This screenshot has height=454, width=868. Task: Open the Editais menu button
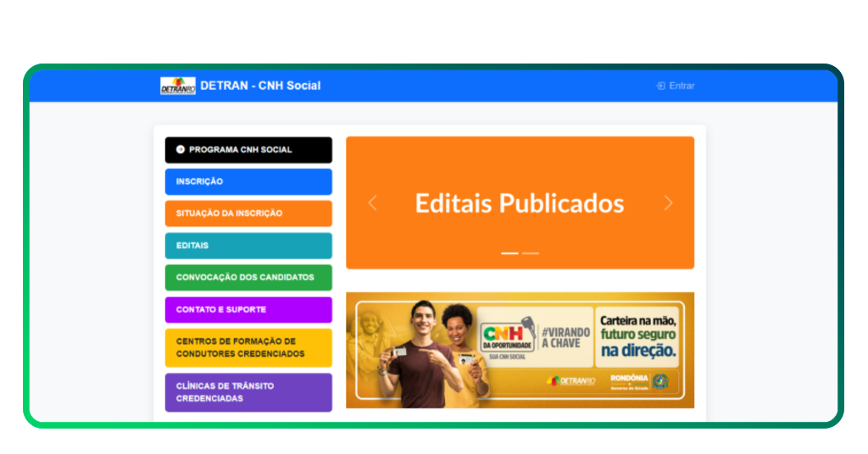click(248, 246)
